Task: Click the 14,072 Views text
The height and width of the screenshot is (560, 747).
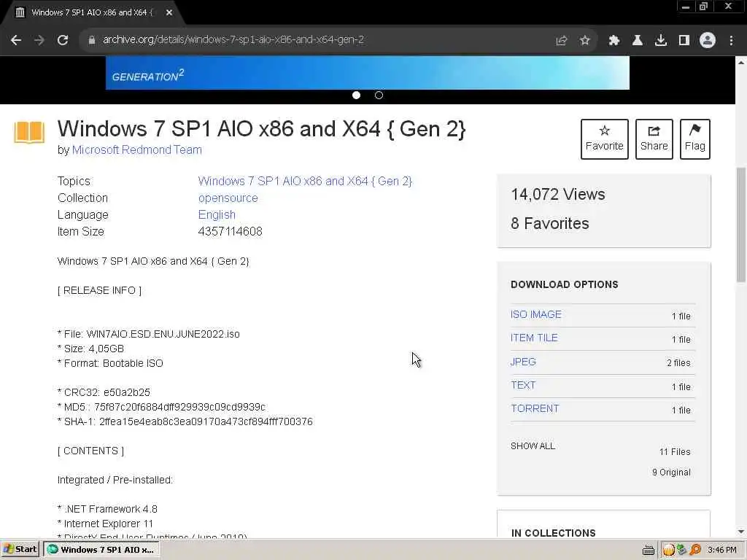Action: click(558, 194)
